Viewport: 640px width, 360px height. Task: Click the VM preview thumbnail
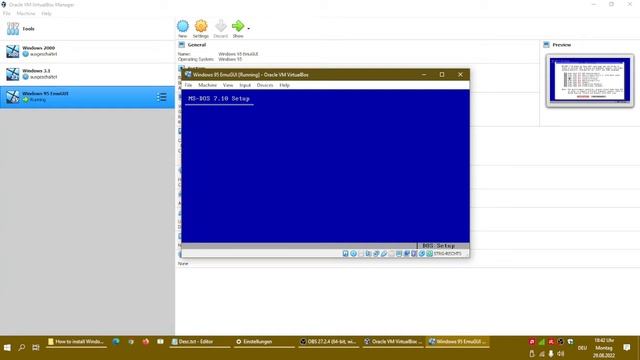pos(590,80)
